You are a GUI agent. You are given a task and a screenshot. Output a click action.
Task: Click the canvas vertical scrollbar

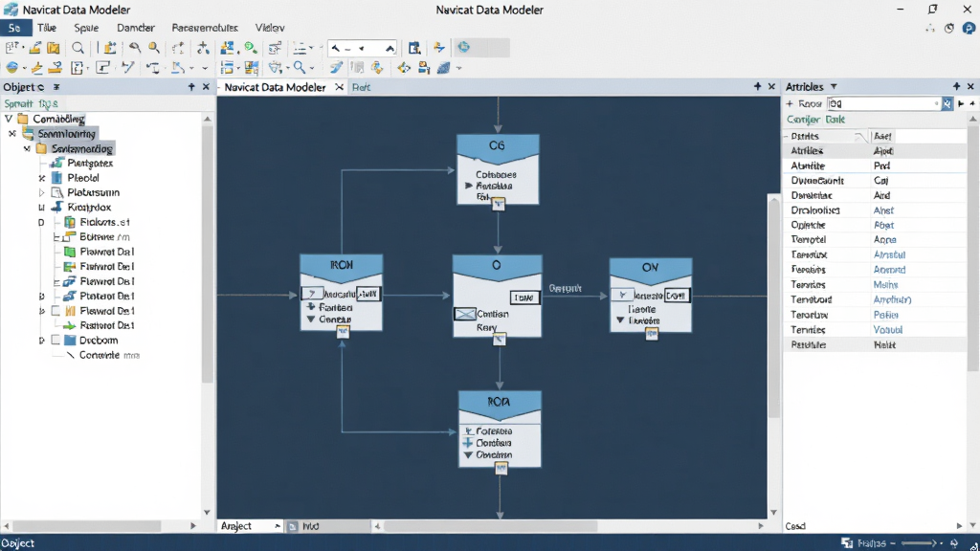(x=773, y=306)
